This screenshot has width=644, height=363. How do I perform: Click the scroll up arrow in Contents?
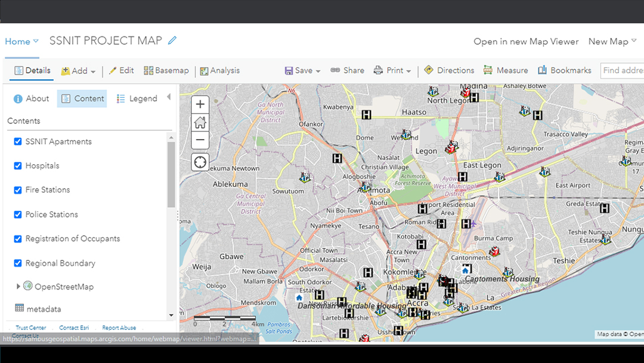(171, 137)
